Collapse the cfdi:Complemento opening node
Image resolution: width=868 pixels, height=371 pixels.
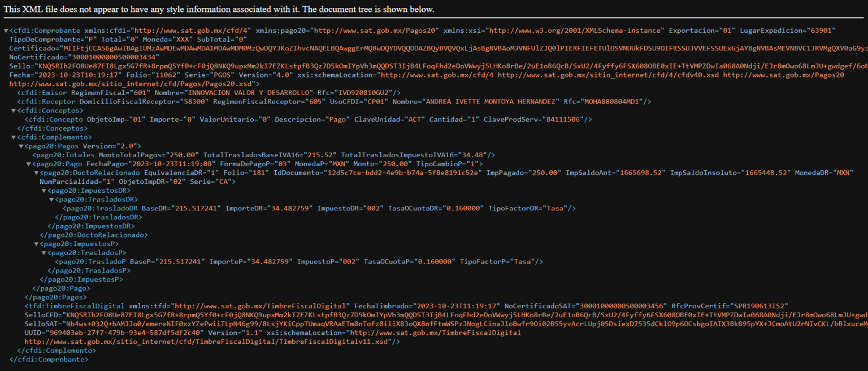point(14,137)
